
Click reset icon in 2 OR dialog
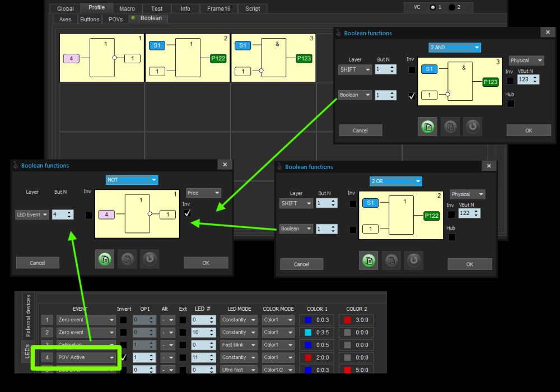click(414, 260)
